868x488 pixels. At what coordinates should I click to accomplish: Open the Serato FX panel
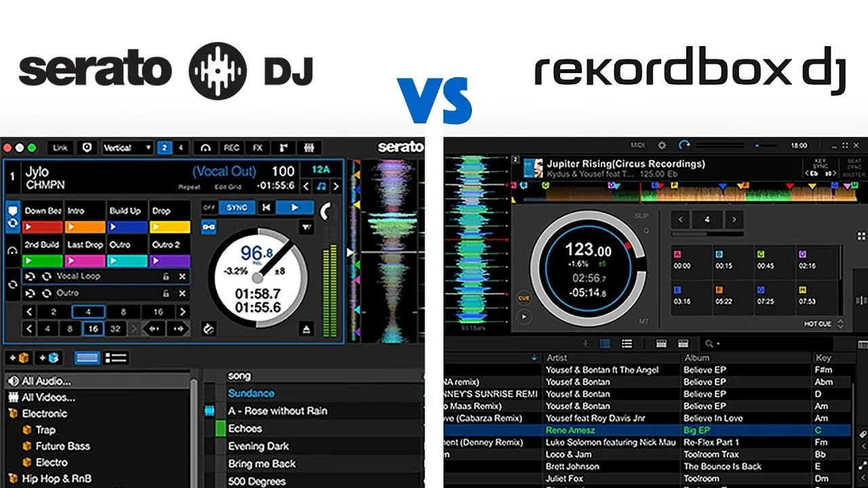click(x=258, y=148)
